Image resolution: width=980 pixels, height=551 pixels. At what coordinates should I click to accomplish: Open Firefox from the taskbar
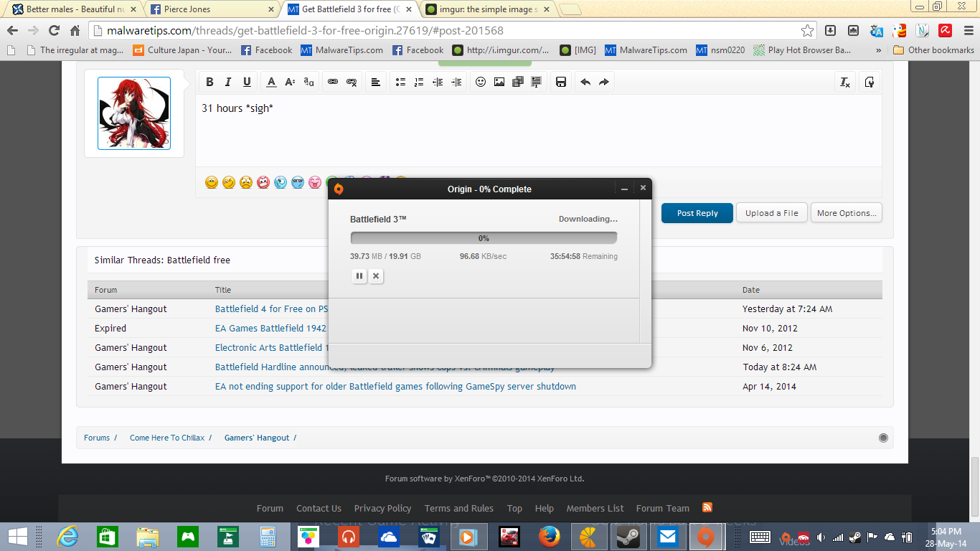[x=550, y=537]
